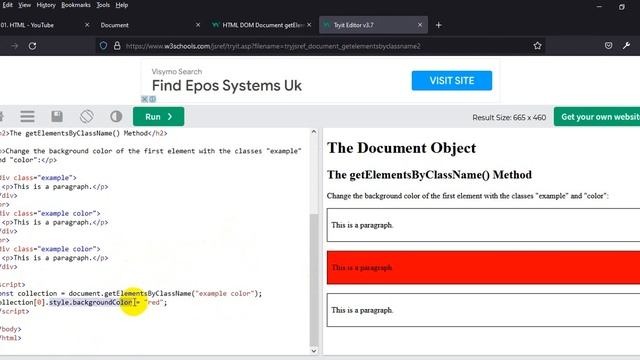Open the ad choices info icon

[152, 99]
